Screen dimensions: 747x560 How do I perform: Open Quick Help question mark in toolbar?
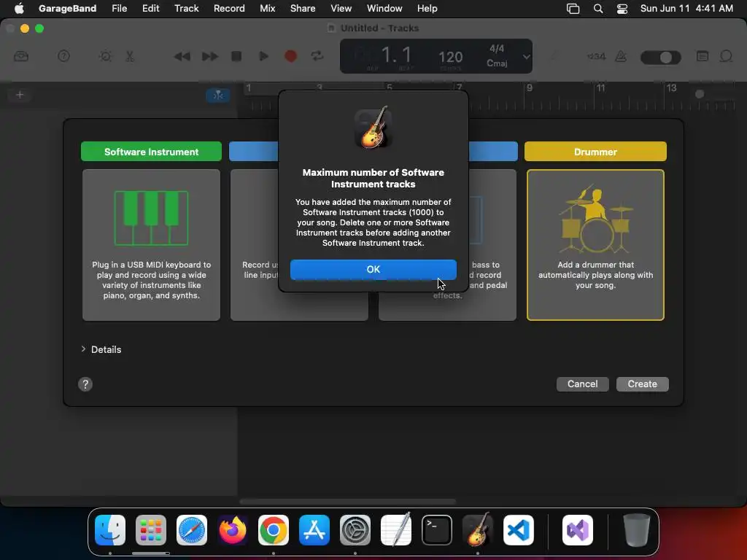tap(64, 57)
